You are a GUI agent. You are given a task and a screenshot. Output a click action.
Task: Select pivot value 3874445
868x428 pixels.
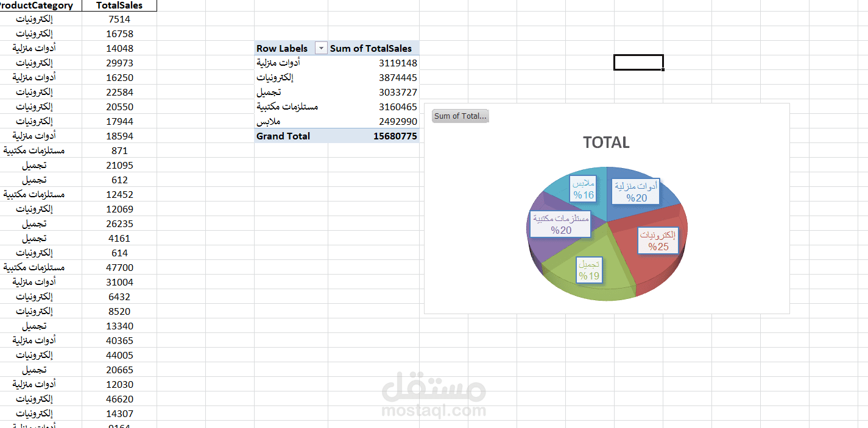point(373,77)
